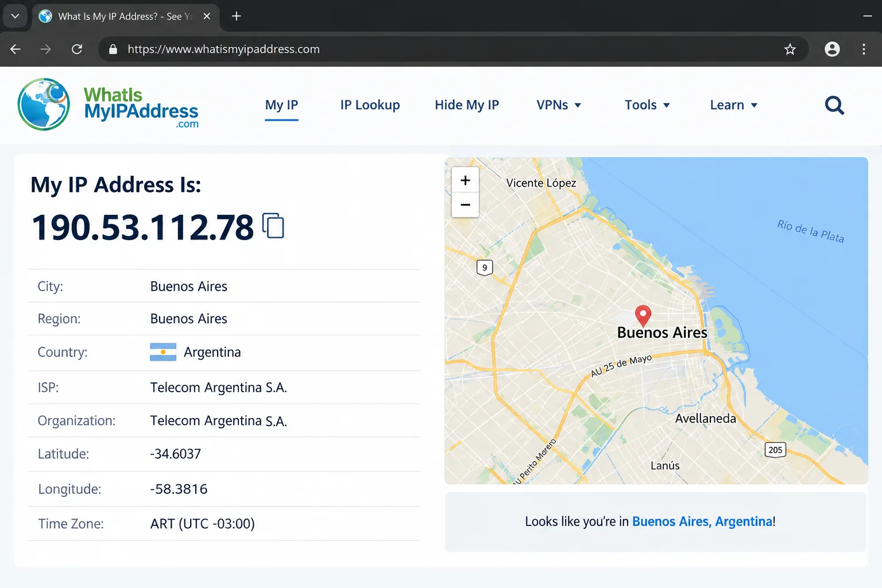Expand the Tools dropdown menu
This screenshot has width=882, height=588.
click(647, 105)
